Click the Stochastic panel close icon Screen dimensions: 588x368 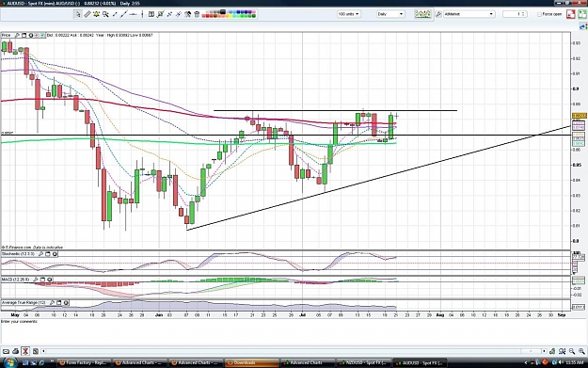[55, 254]
